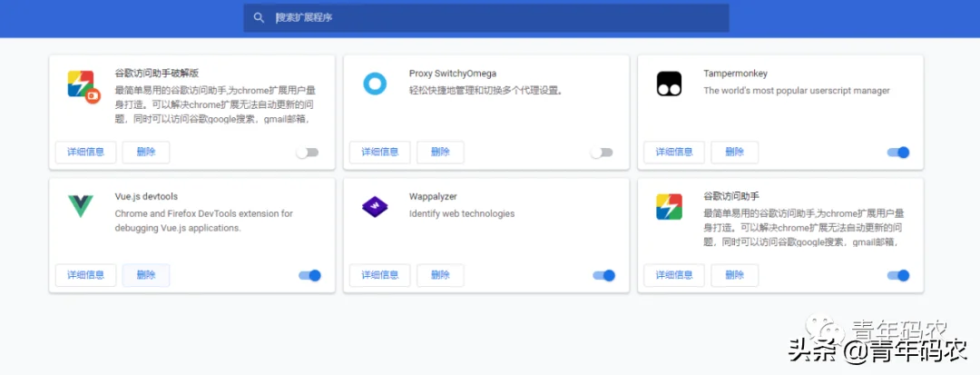980x375 pixels.
Task: Click 删除 for Wappalyzer
Action: click(x=441, y=276)
